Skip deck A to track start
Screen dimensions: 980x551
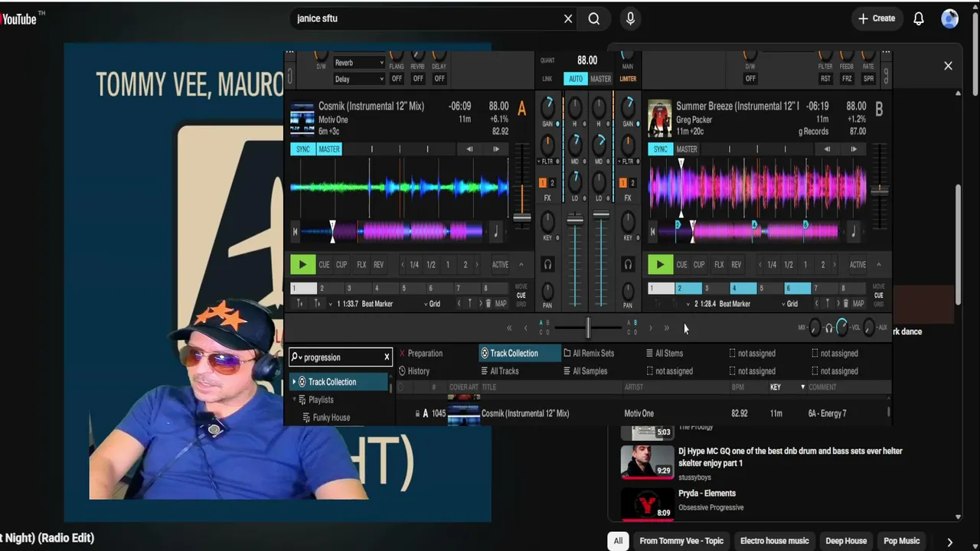pyautogui.click(x=296, y=232)
